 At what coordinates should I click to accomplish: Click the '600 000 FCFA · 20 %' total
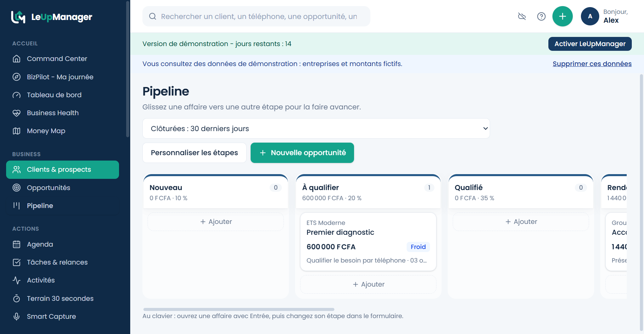point(332,198)
